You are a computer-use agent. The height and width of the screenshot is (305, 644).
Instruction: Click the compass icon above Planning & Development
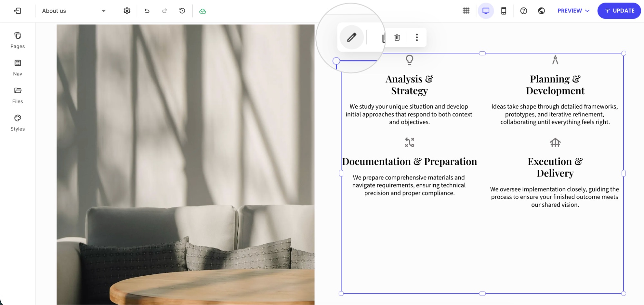[x=555, y=60]
